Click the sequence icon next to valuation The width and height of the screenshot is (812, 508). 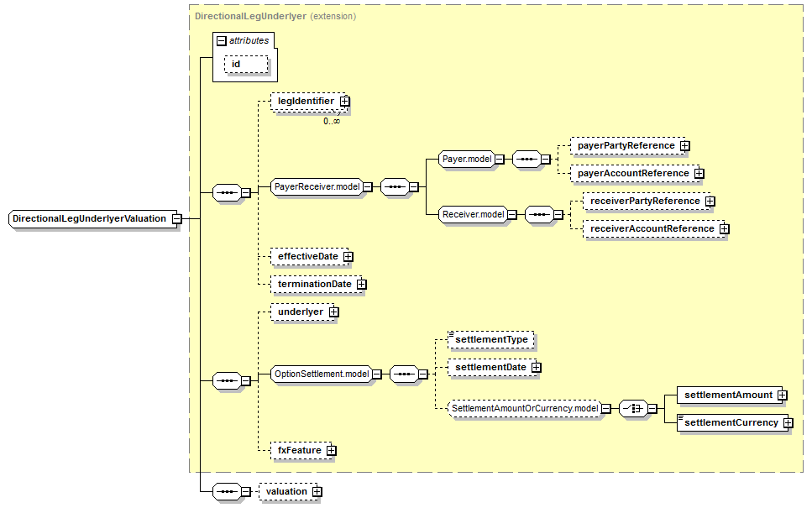tap(225, 491)
